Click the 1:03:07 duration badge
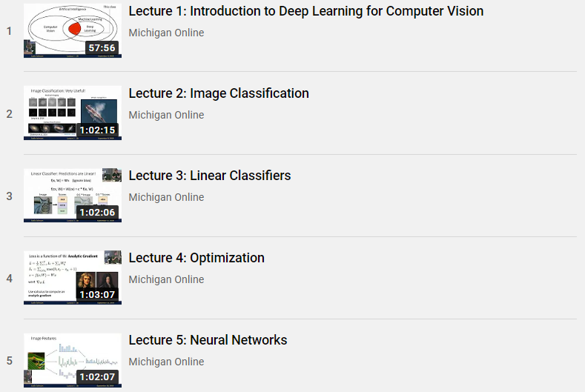The image size is (585, 392). pyautogui.click(x=98, y=295)
